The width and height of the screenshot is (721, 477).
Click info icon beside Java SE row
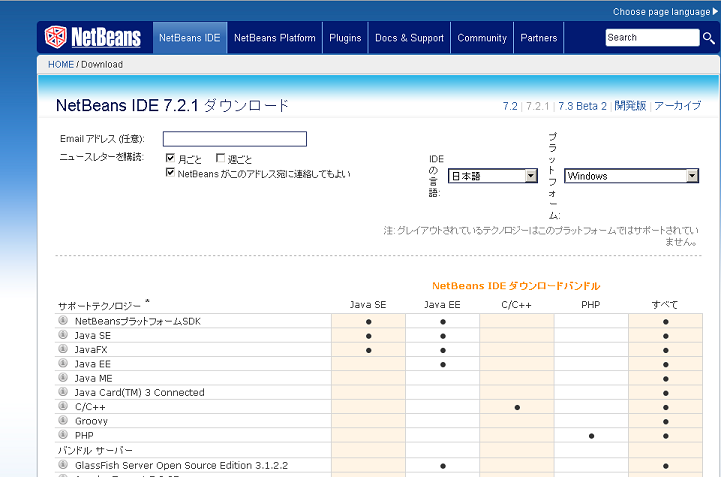click(x=63, y=334)
